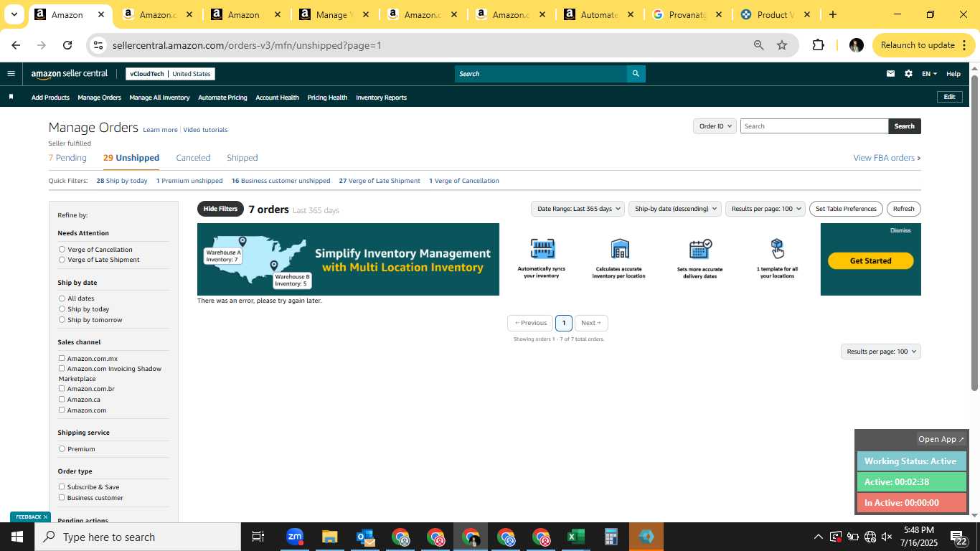Click the Amazon Seller Central logo
980x551 pixels.
pos(70,74)
